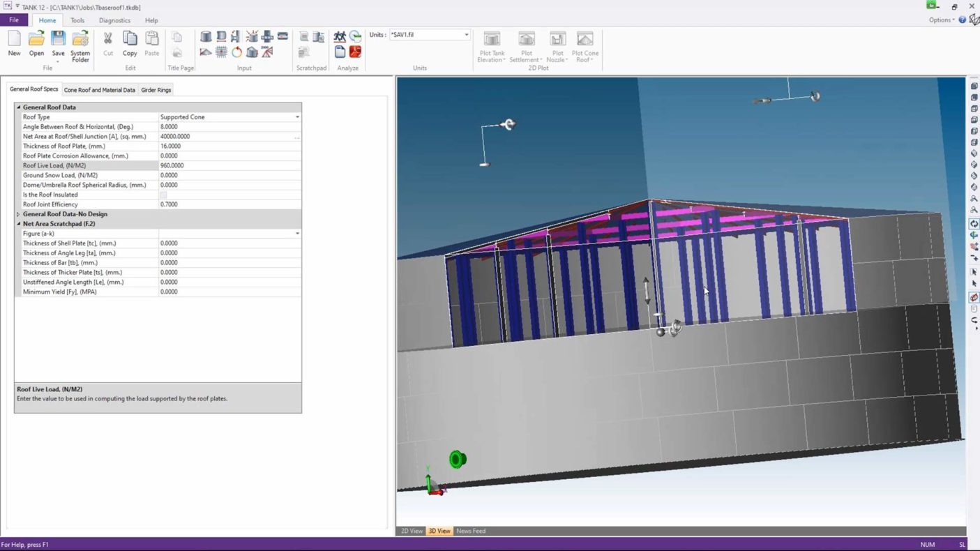Open the Diagnostics ribbon tab
The height and width of the screenshot is (551, 980).
[114, 20]
